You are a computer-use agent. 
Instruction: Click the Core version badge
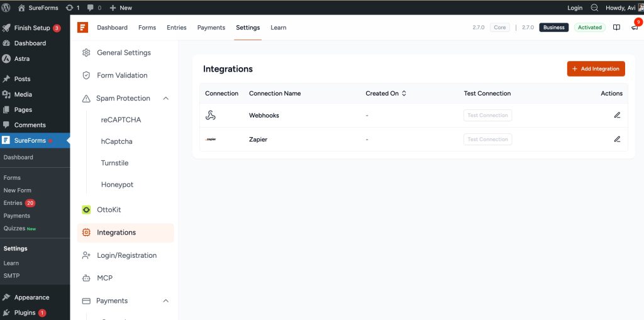pyautogui.click(x=500, y=28)
